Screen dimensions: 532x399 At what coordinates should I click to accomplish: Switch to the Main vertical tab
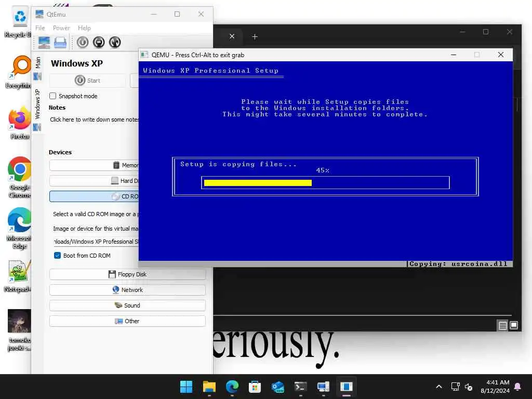pyautogui.click(x=37, y=68)
